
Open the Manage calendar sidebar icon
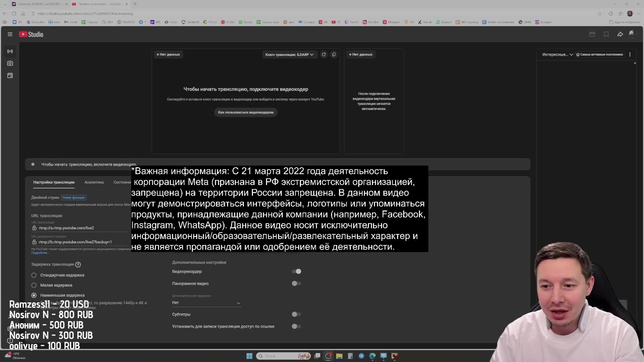point(10,75)
